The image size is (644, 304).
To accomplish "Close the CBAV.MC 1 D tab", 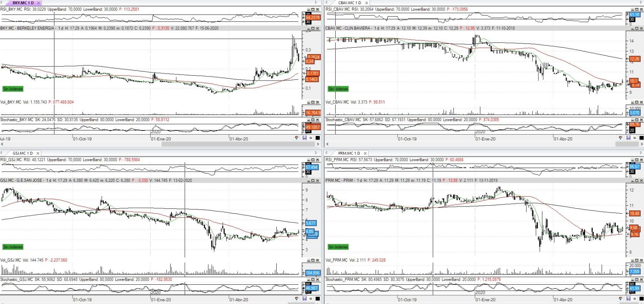I will click(367, 3).
